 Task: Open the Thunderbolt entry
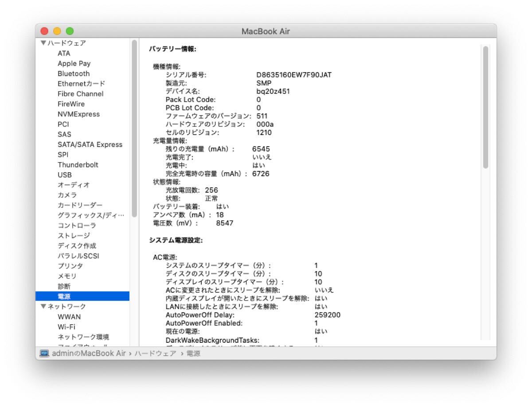coord(78,165)
